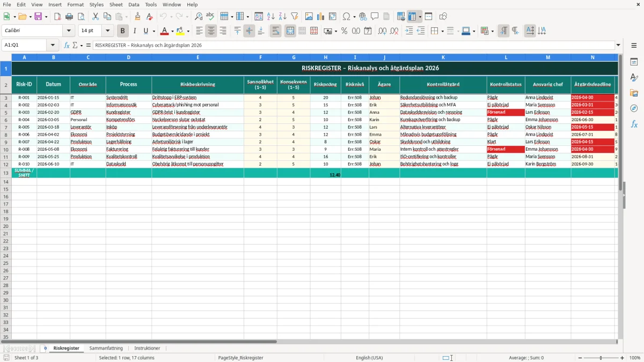Click the horizontal scrollbar
Screen dimensions: 644x362
(x=138, y=341)
